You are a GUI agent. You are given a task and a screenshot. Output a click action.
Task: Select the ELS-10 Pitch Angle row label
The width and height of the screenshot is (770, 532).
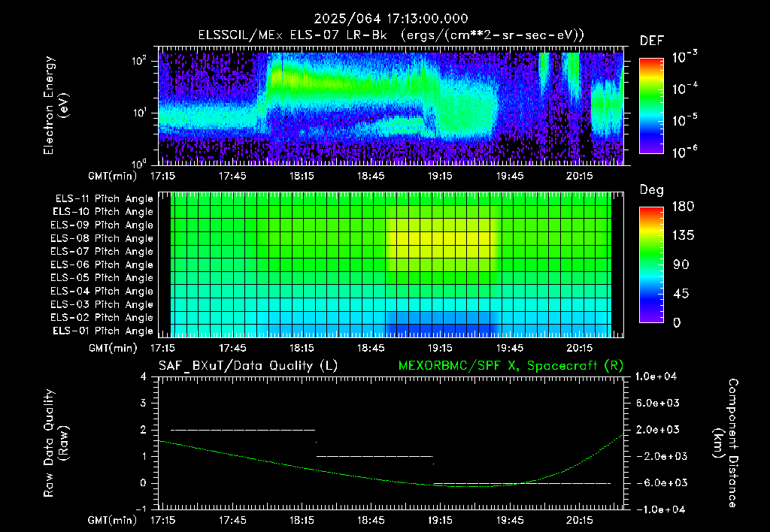tap(103, 212)
